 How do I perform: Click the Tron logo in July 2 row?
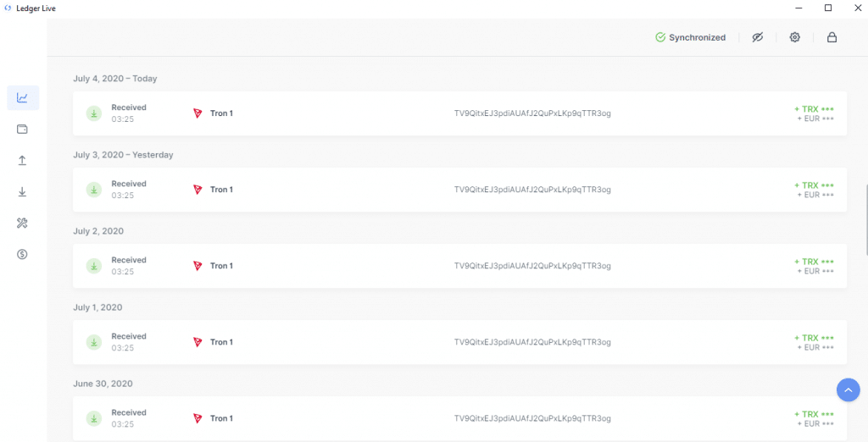(x=198, y=266)
